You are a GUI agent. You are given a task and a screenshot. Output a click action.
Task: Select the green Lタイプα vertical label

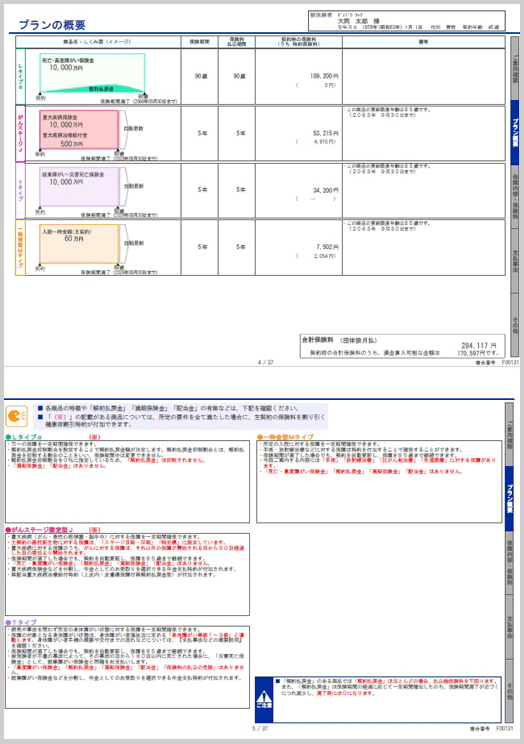click(20, 76)
